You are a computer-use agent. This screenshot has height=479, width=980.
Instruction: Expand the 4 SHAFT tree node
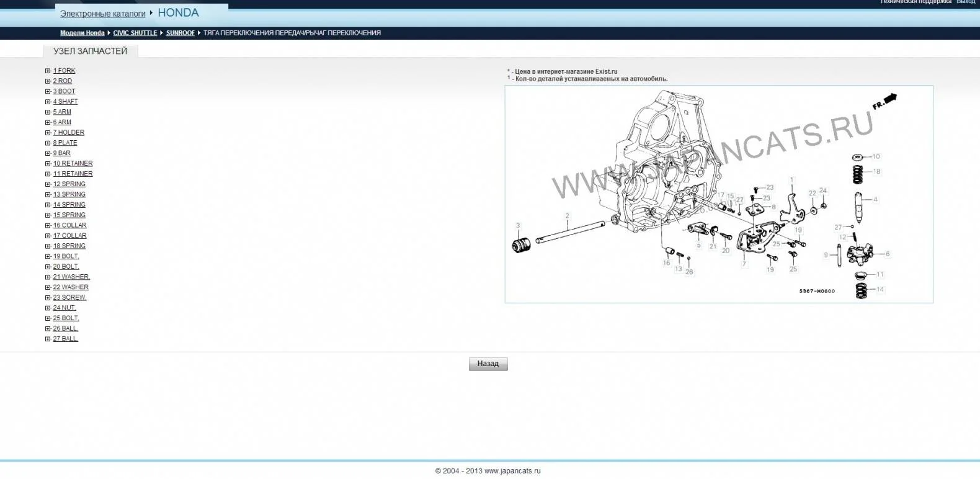click(x=48, y=102)
